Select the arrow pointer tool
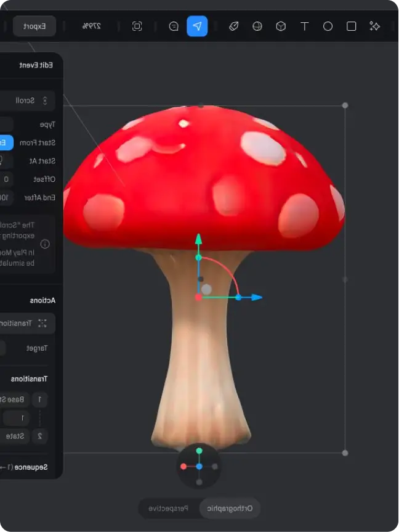The height and width of the screenshot is (532, 399). [197, 27]
